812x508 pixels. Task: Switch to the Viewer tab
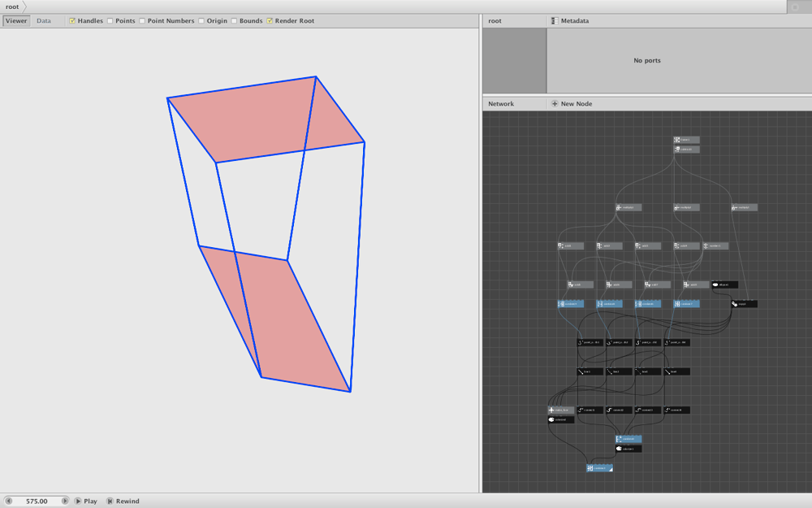pyautogui.click(x=16, y=21)
